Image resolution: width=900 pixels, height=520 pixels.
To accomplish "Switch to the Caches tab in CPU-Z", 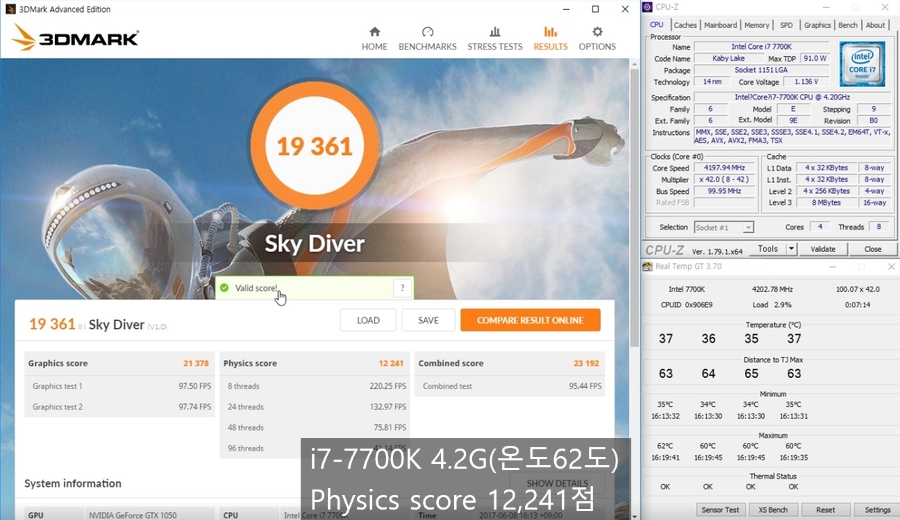I will click(x=685, y=25).
